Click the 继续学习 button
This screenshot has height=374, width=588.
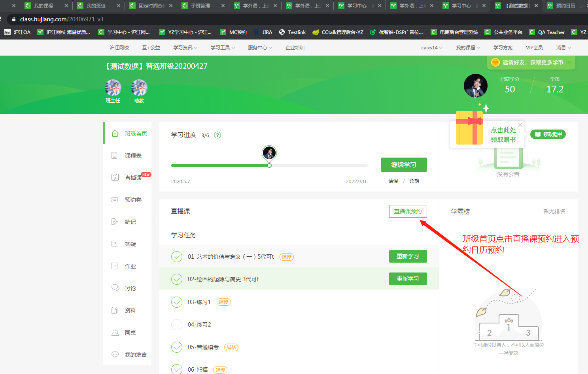pos(404,165)
